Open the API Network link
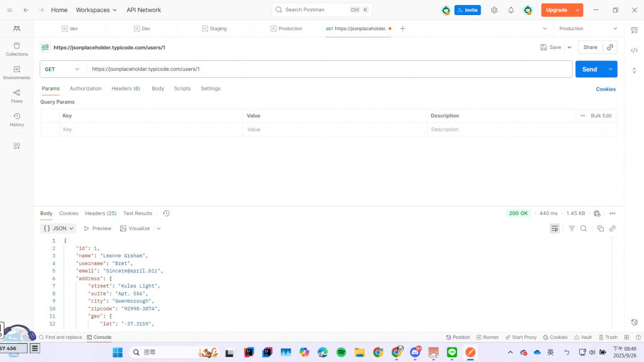The image size is (644, 362). [144, 10]
